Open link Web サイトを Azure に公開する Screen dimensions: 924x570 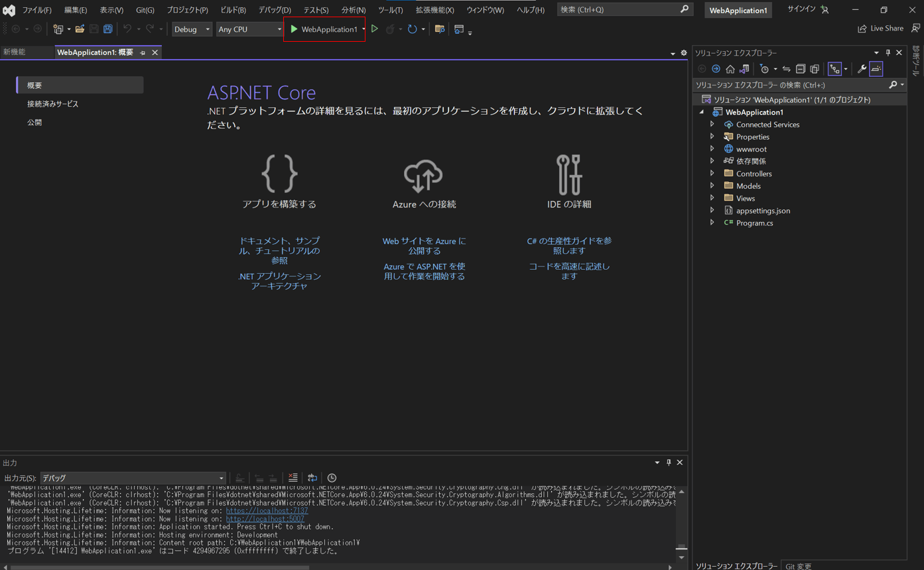[425, 246]
